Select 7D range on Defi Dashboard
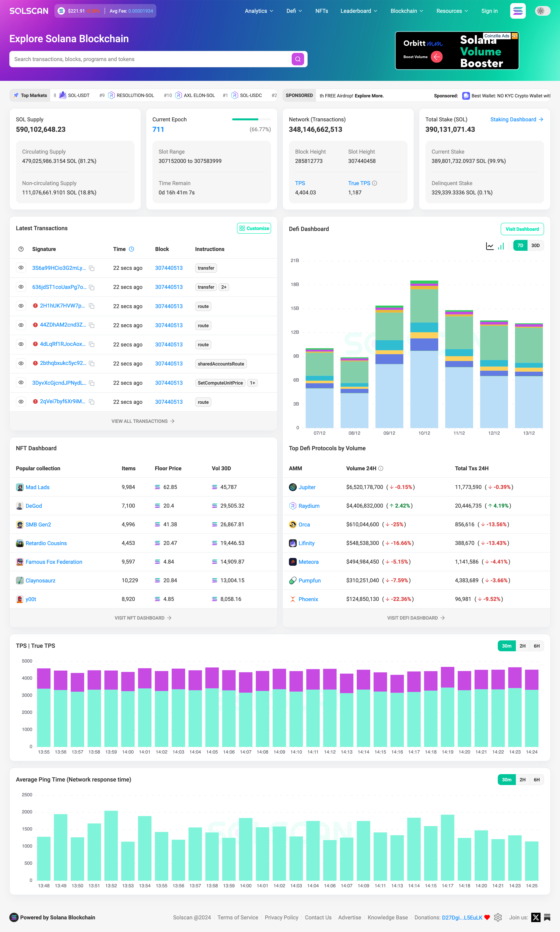The height and width of the screenshot is (932, 560). coord(520,246)
